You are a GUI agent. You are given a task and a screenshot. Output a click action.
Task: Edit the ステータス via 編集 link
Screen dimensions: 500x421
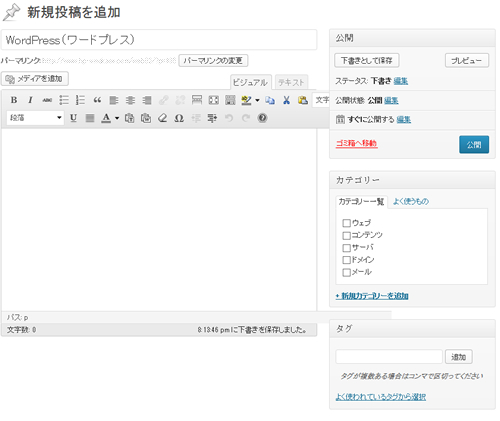[401, 81]
